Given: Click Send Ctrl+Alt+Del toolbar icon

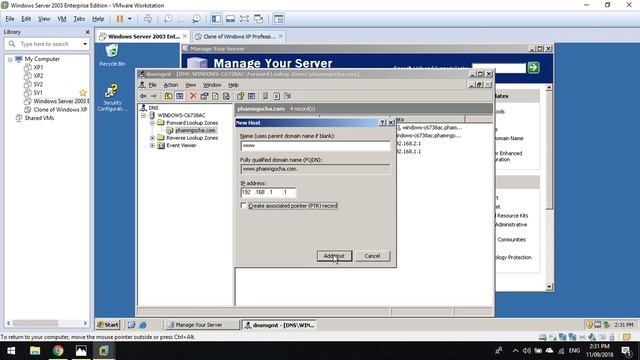Looking at the screenshot, I should pos(148,19).
